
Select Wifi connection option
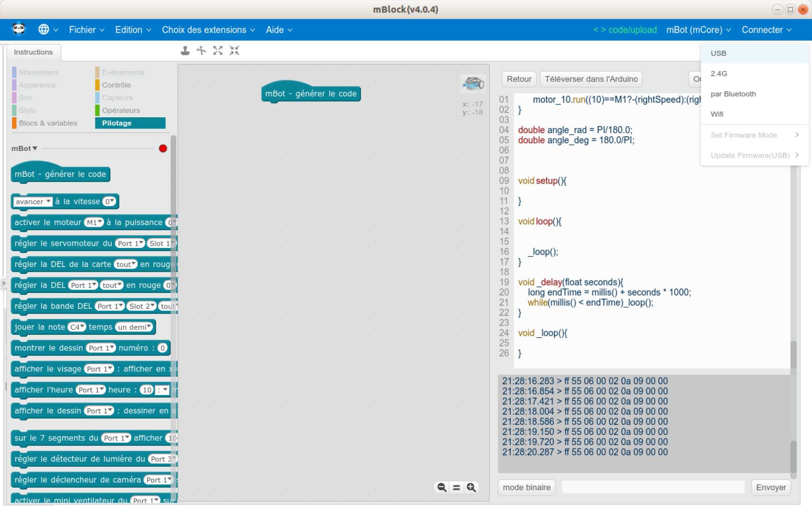click(x=755, y=114)
